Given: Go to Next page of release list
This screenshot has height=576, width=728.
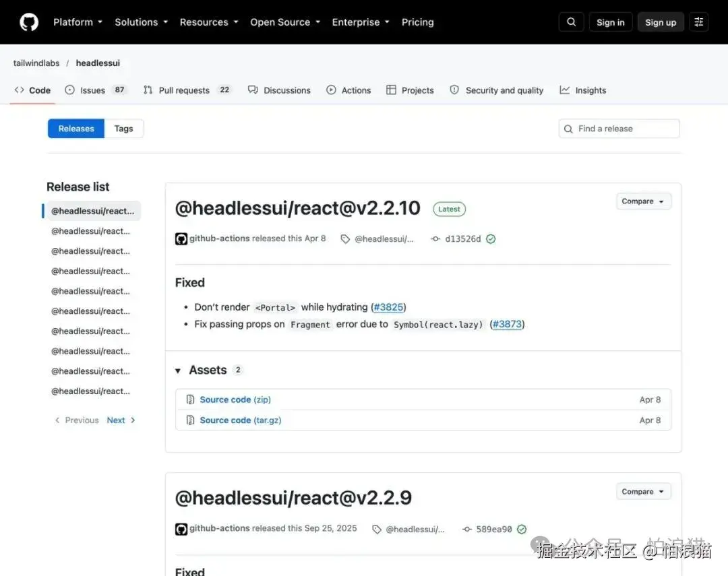Looking at the screenshot, I should [121, 420].
